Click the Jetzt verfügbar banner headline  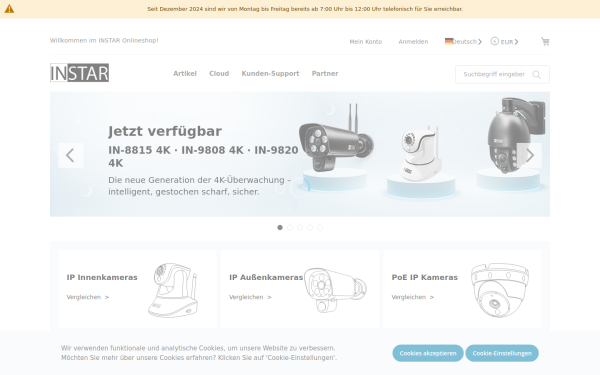[165, 131]
